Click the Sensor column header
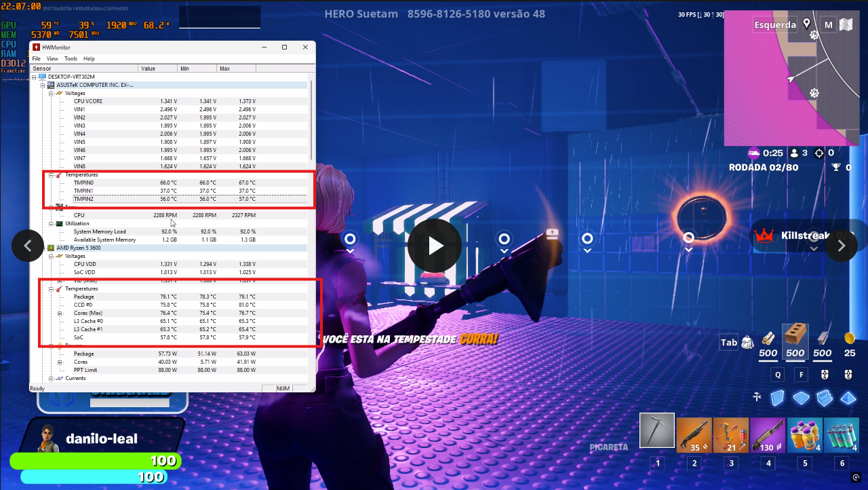 [84, 69]
